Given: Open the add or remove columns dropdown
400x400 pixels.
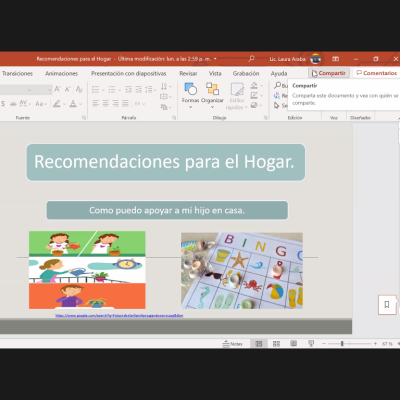Looking at the screenshot, I should 140,104.
